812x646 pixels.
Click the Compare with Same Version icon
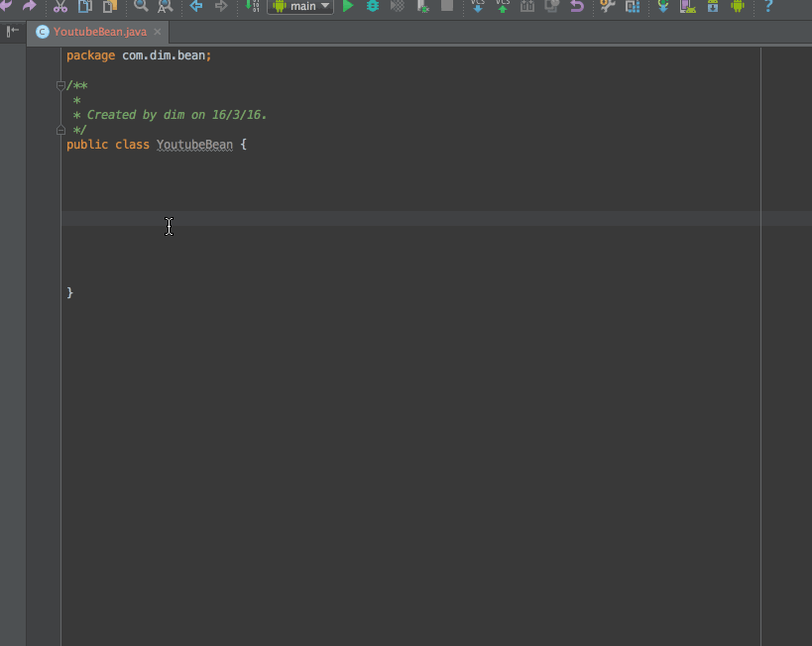pos(527,6)
